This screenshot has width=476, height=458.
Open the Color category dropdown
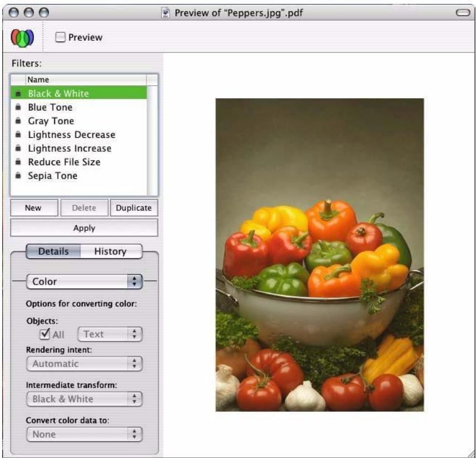click(85, 282)
